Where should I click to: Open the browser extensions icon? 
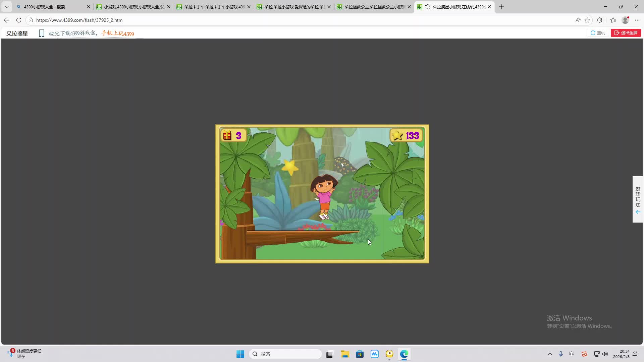pyautogui.click(x=599, y=20)
